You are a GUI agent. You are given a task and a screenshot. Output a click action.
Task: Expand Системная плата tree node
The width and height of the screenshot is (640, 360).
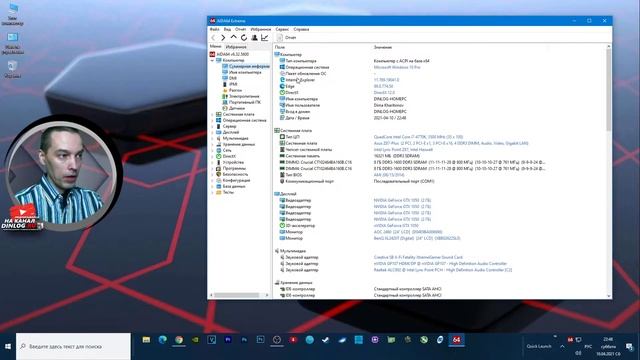coord(212,114)
